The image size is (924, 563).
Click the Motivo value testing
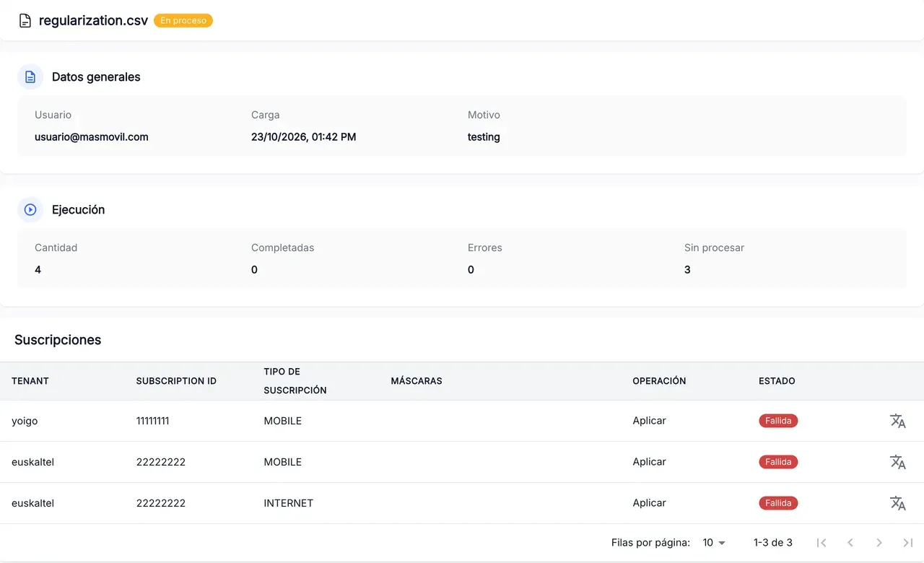[x=484, y=137]
